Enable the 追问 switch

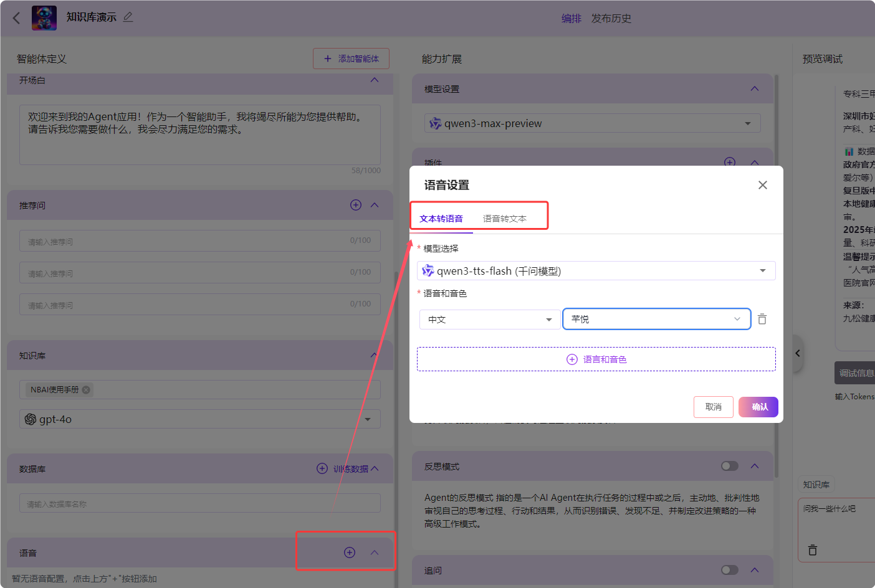point(729,570)
